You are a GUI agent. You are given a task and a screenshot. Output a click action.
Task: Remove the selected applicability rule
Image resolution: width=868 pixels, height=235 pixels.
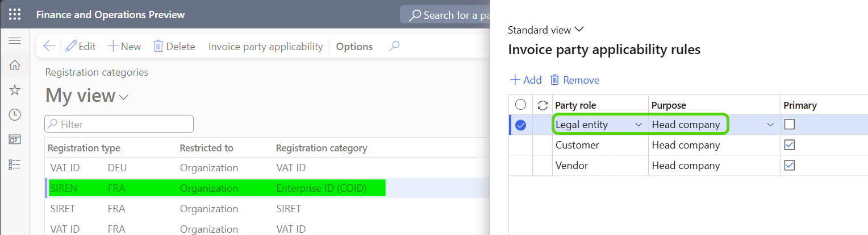574,80
